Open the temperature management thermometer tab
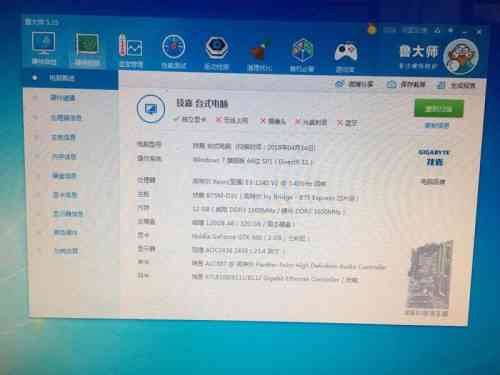This screenshot has width=500, height=375. [x=131, y=51]
